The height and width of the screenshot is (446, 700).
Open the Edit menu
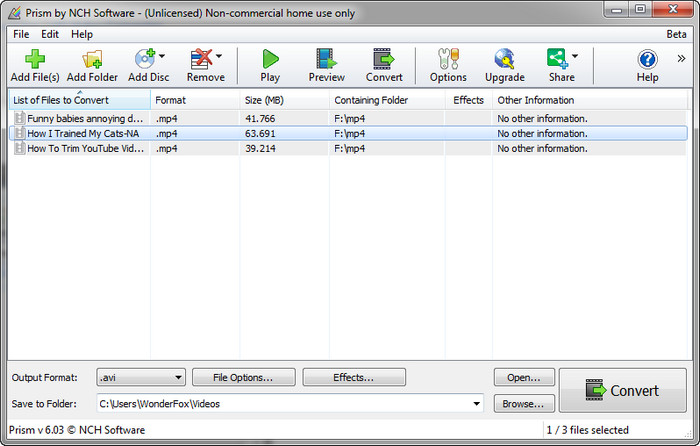(50, 34)
